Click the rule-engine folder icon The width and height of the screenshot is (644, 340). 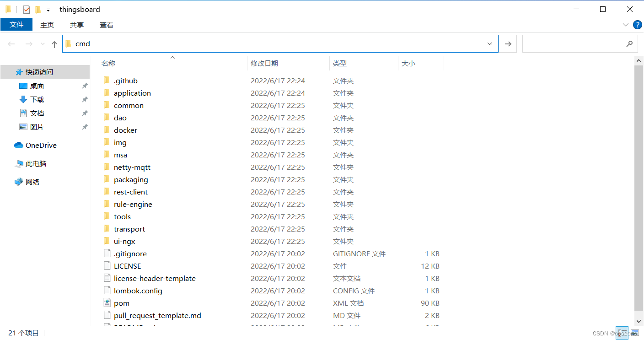click(x=107, y=204)
